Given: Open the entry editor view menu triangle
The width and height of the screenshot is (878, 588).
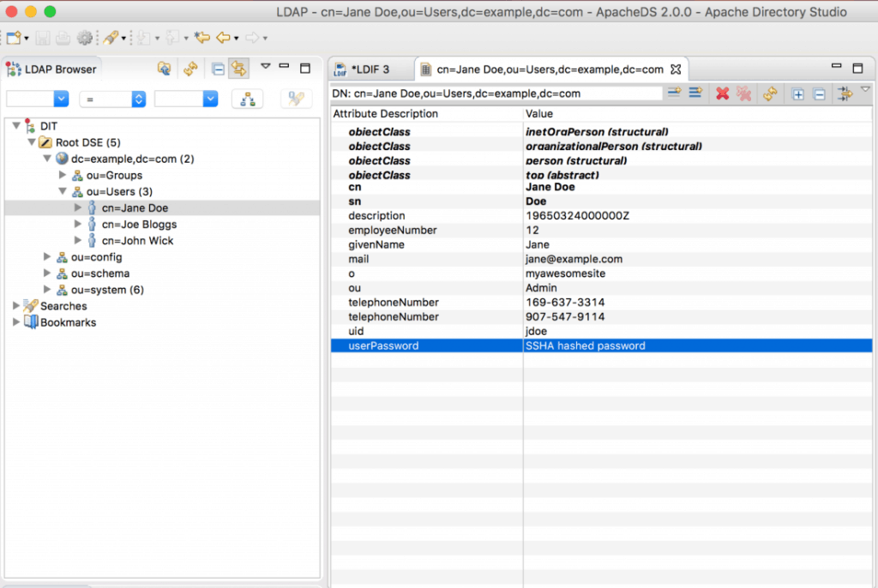Looking at the screenshot, I should 866,90.
